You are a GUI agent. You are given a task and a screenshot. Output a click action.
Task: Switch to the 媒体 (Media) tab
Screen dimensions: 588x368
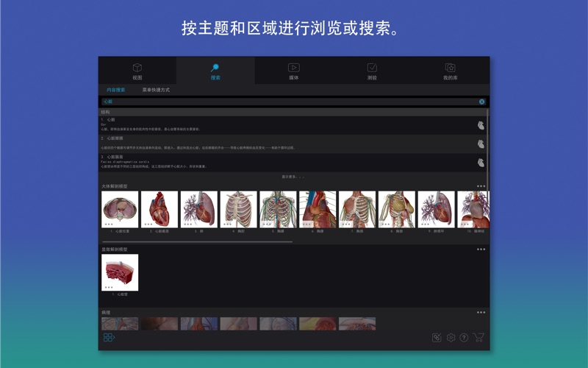pos(293,71)
